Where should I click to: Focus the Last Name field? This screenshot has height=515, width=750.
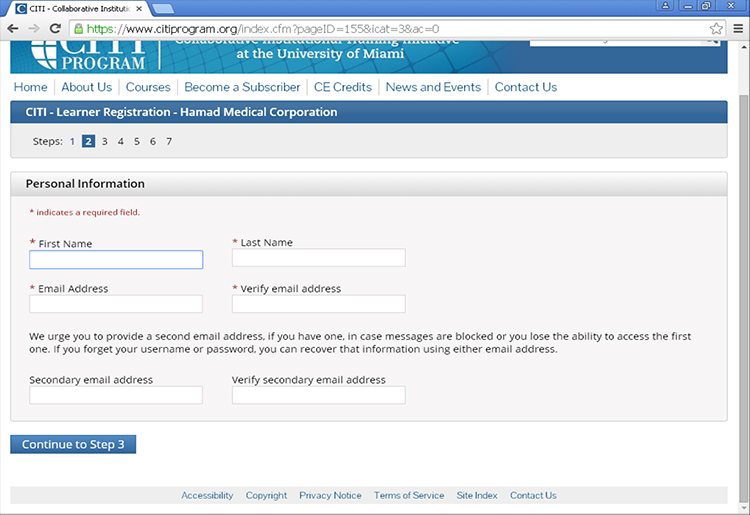click(x=319, y=258)
